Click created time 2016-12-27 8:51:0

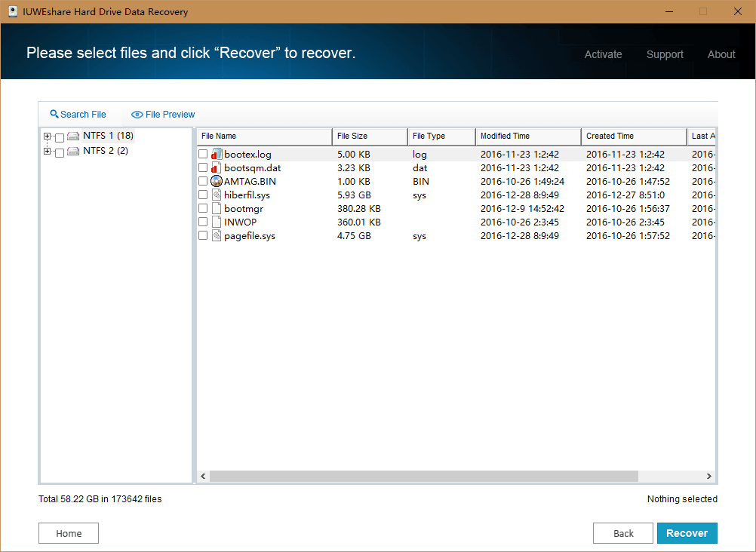[x=625, y=195]
